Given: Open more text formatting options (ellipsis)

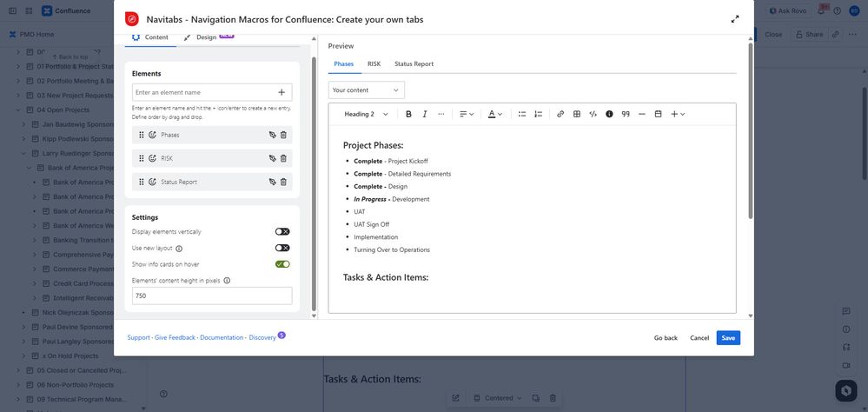Looking at the screenshot, I should (x=441, y=114).
